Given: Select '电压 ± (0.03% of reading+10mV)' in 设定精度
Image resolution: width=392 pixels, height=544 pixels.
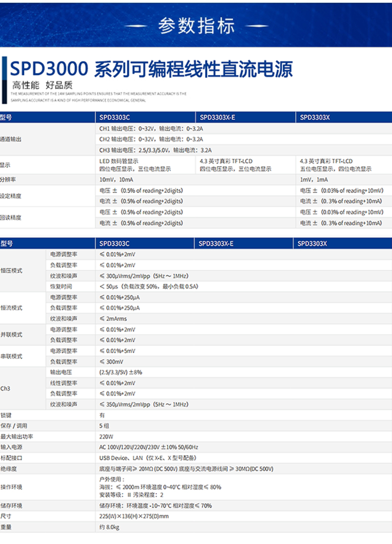Looking at the screenshot, I should pyautogui.click(x=342, y=190).
